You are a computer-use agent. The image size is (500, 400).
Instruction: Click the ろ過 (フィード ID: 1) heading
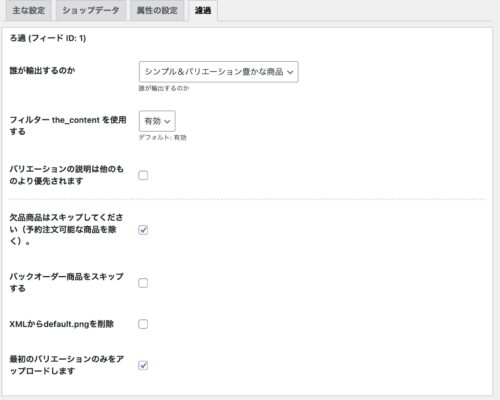[48, 38]
